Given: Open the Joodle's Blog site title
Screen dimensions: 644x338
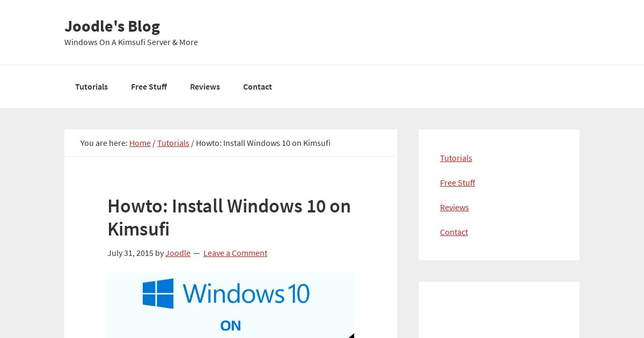Looking at the screenshot, I should point(112,26).
